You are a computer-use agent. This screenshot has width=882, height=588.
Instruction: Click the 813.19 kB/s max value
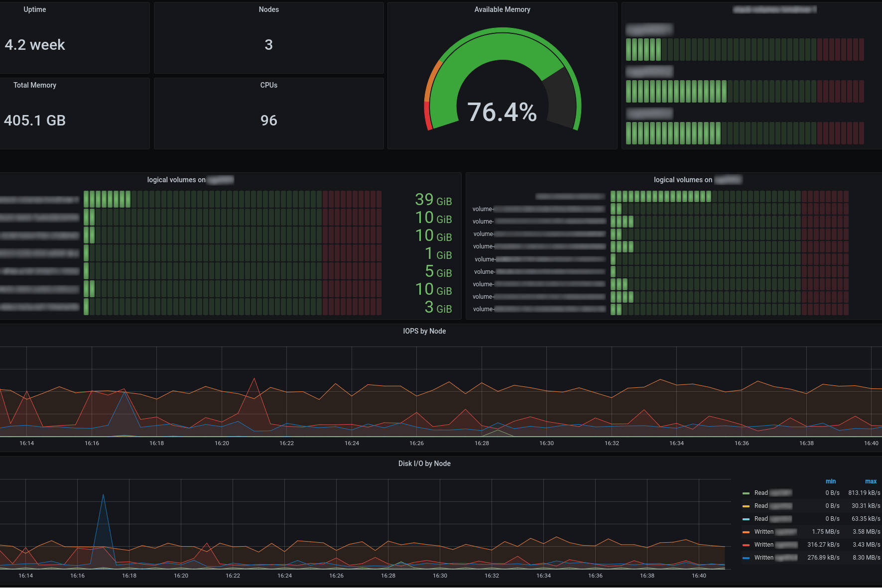pyautogui.click(x=864, y=493)
